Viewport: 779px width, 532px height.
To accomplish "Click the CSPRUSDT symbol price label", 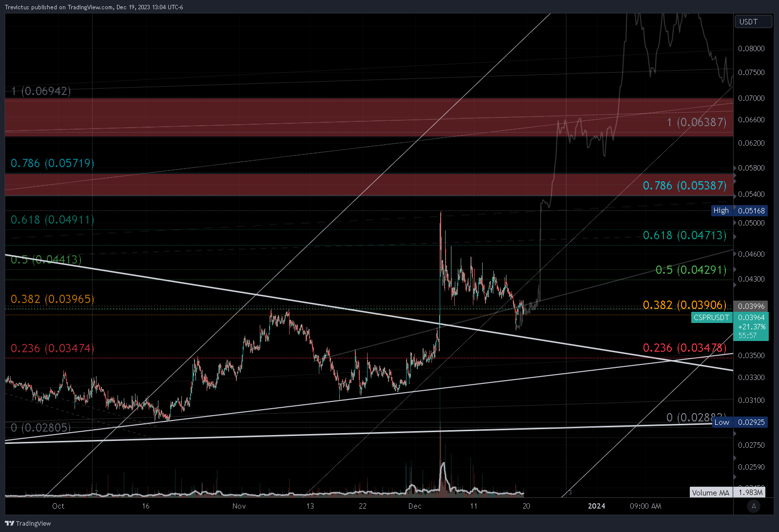I will (711, 318).
